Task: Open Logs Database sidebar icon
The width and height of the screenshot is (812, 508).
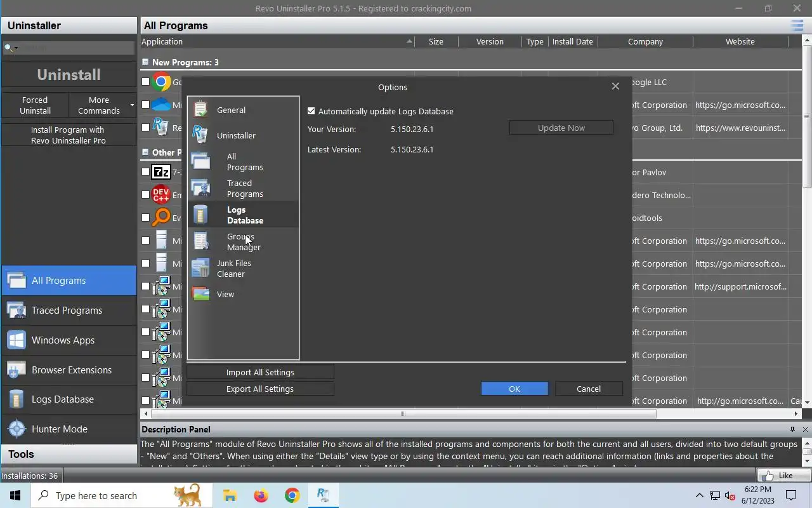Action: click(16, 399)
